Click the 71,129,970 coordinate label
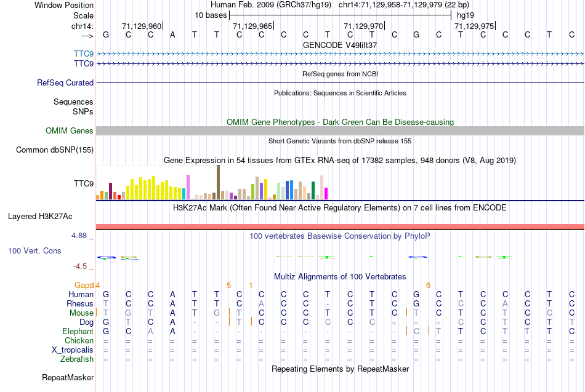 (x=363, y=26)
